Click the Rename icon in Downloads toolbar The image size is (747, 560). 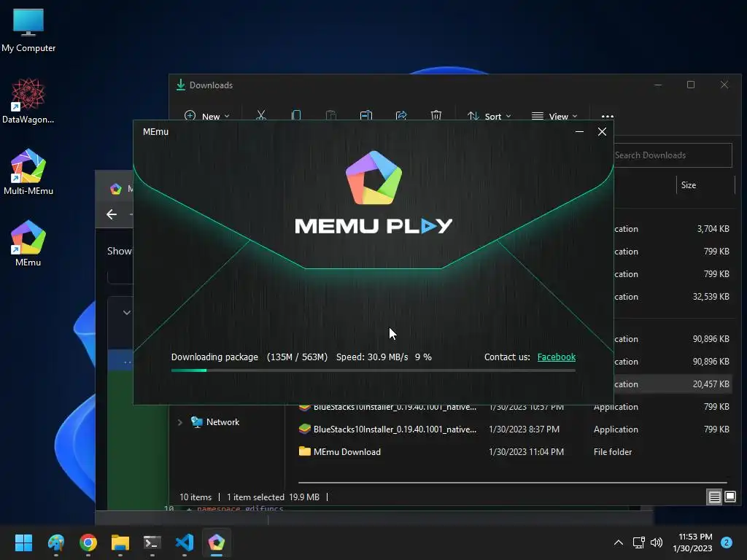[366, 116]
